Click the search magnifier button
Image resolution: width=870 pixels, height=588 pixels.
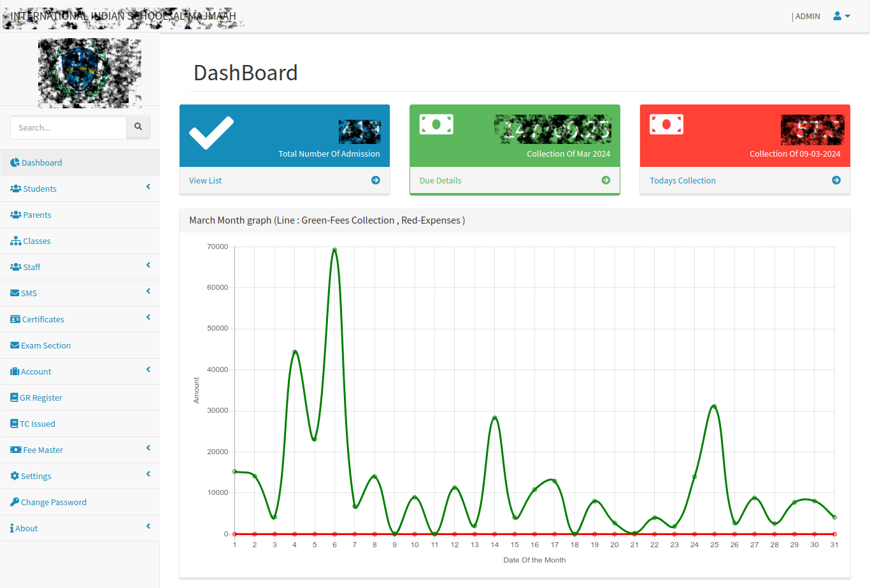tap(138, 127)
